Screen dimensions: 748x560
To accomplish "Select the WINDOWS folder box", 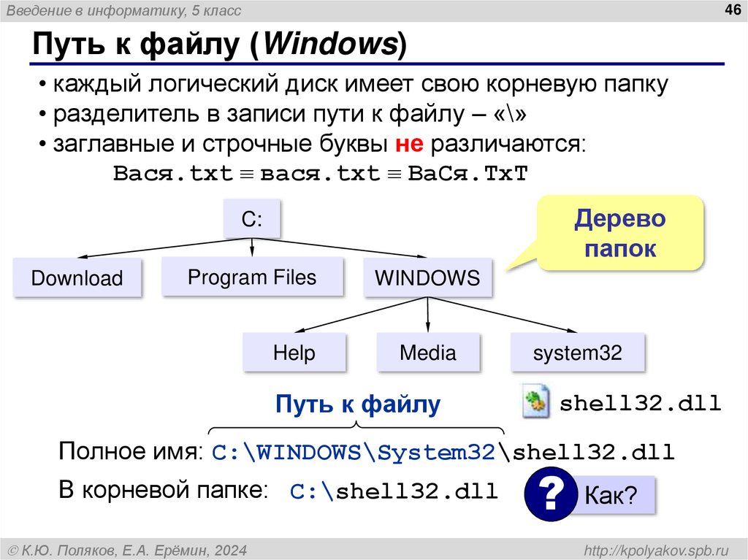I will pyautogui.click(x=427, y=277).
